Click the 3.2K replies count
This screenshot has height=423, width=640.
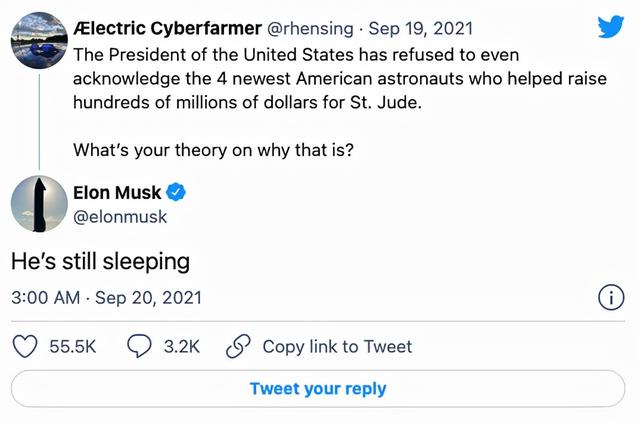(x=180, y=346)
